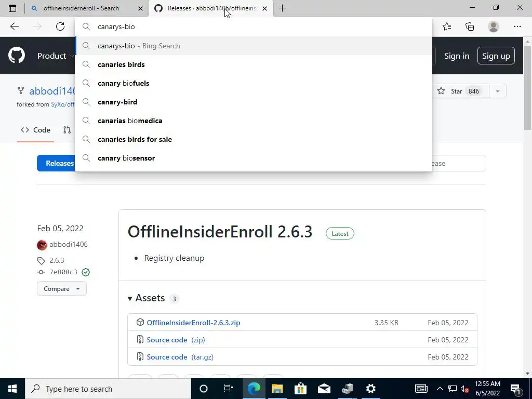Click the green verified commit badge
532x399 pixels.
86,272
